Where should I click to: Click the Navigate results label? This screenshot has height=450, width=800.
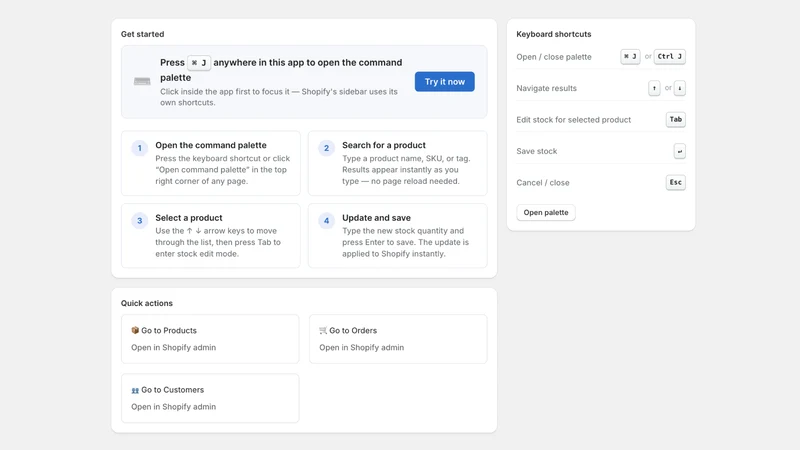[546, 88]
